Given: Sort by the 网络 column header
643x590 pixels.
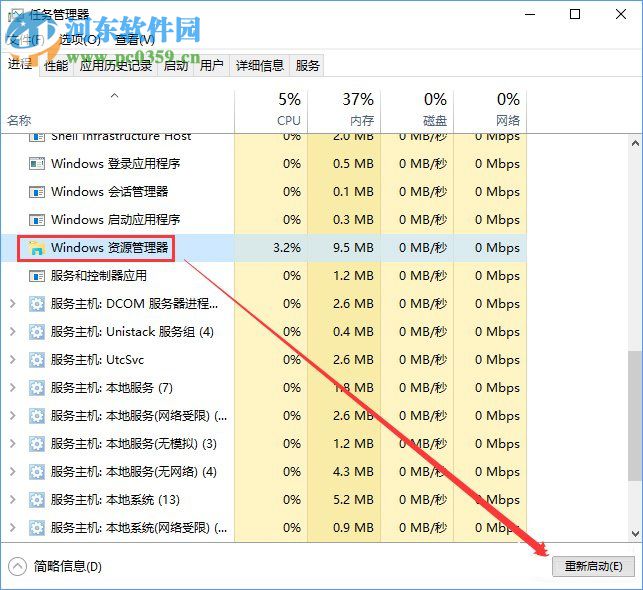Looking at the screenshot, I should pos(490,111).
